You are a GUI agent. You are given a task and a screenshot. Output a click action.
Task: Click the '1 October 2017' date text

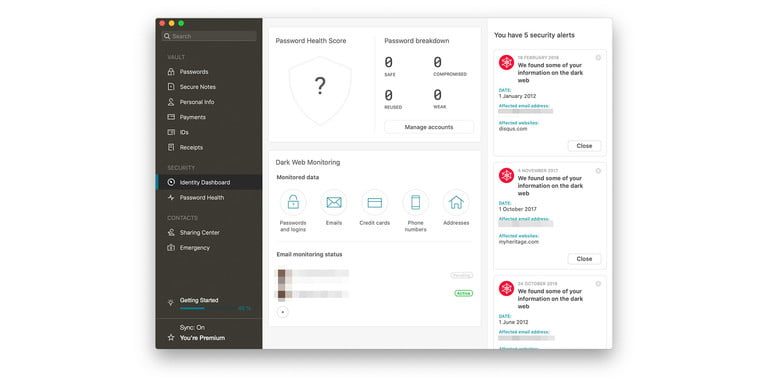(518, 209)
